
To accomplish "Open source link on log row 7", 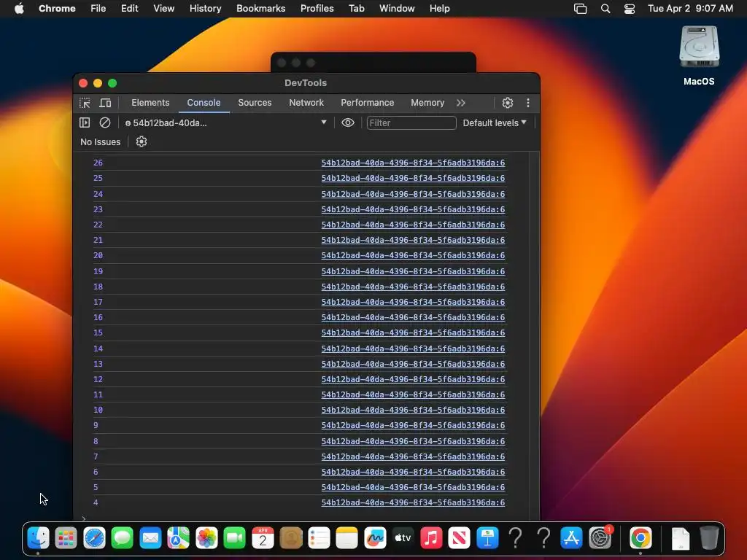I will [413, 456].
